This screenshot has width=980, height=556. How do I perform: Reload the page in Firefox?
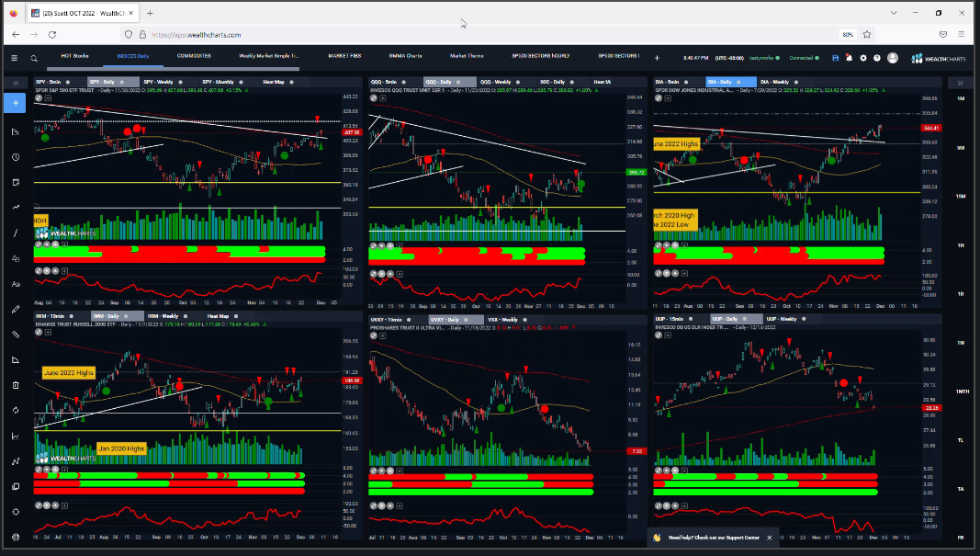(52, 34)
